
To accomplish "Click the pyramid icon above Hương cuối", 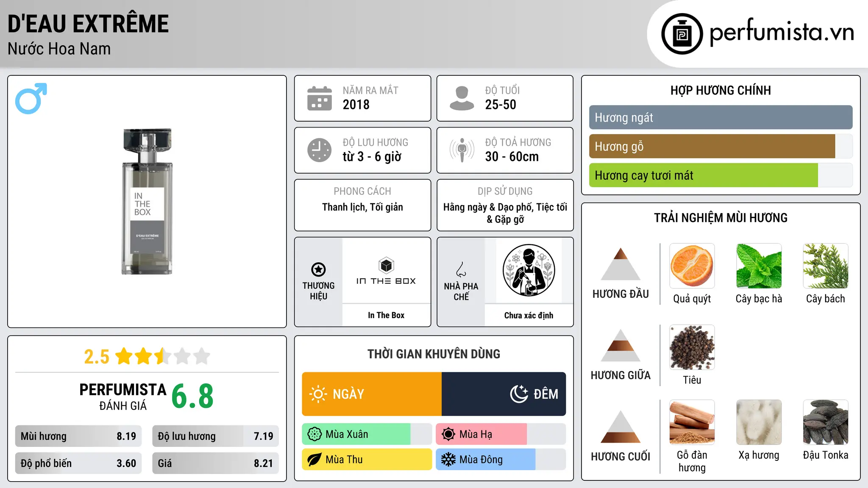I will pos(620,427).
